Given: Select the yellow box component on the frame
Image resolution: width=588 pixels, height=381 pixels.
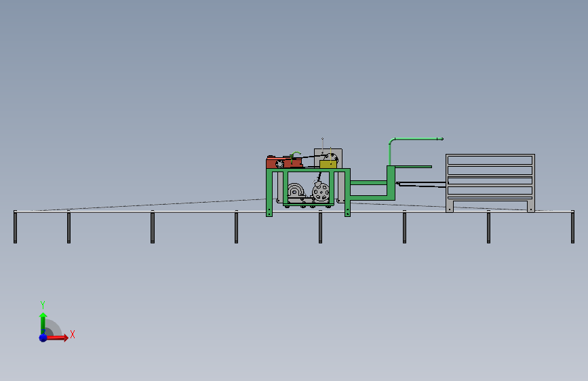Looking at the screenshot, I should [x=328, y=164].
